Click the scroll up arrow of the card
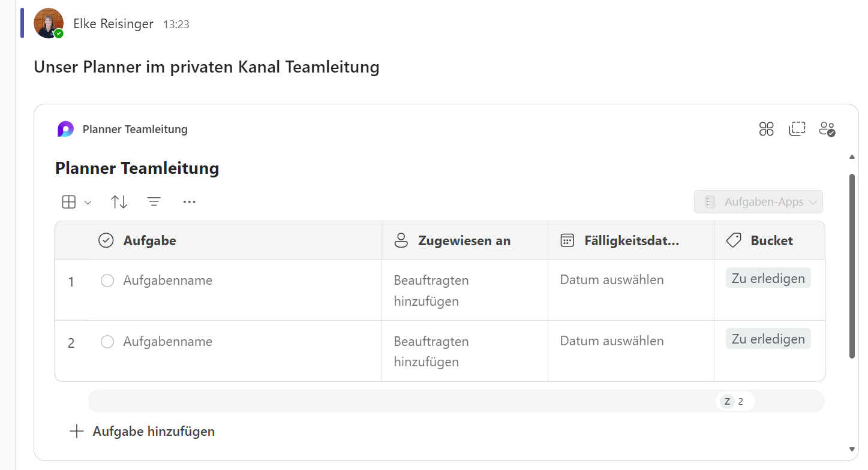 pos(852,157)
